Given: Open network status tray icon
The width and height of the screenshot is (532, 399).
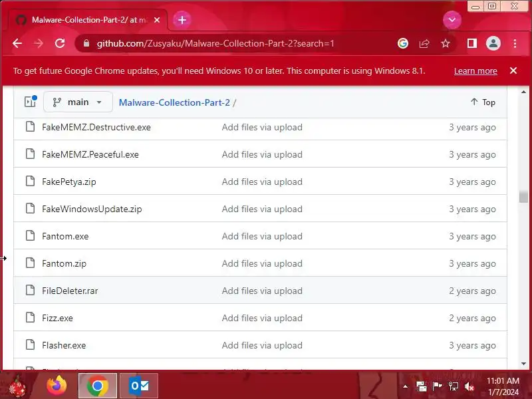Looking at the screenshot, I should tap(454, 386).
